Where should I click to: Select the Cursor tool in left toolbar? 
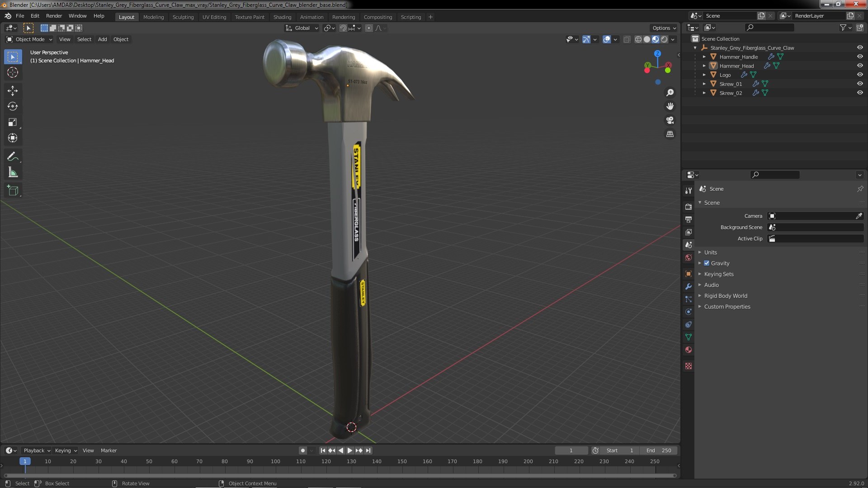click(x=13, y=72)
